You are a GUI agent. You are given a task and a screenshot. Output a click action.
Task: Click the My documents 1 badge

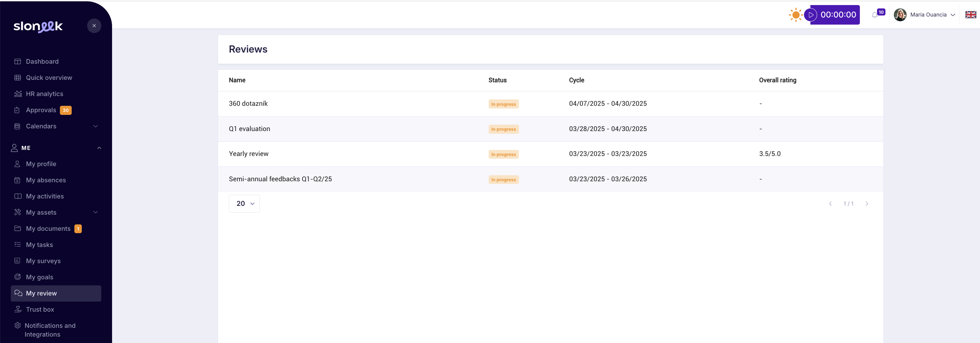(78, 229)
